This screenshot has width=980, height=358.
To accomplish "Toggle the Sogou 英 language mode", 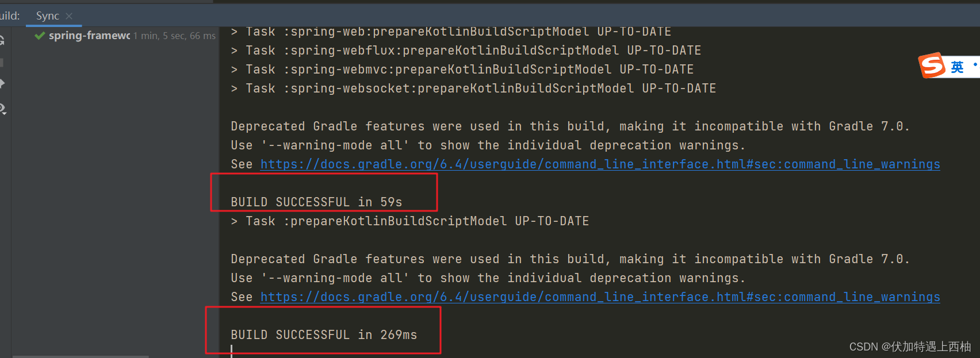I will [957, 67].
